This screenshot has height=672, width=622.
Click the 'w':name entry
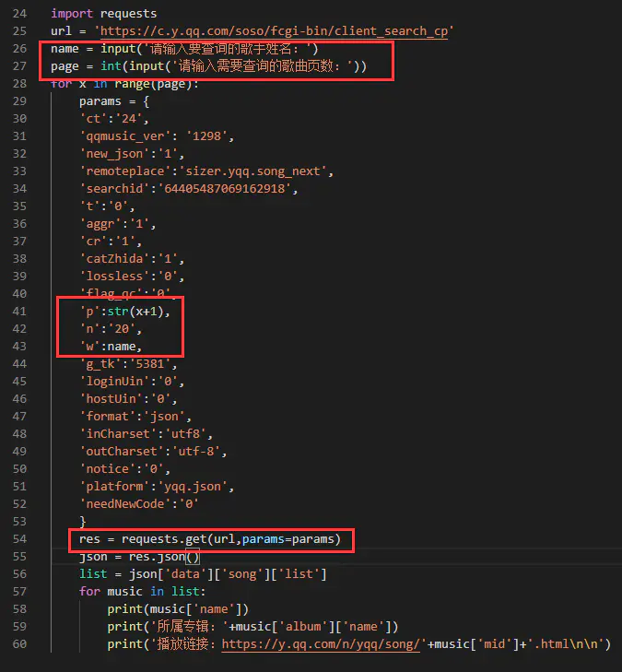[x=111, y=347]
